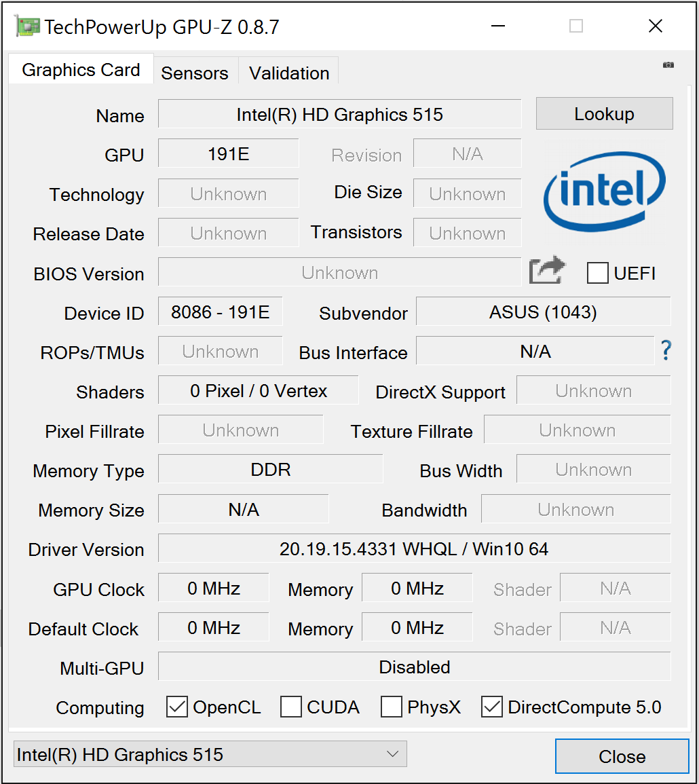
Task: Switch to the Sensors tab
Action: point(195,73)
